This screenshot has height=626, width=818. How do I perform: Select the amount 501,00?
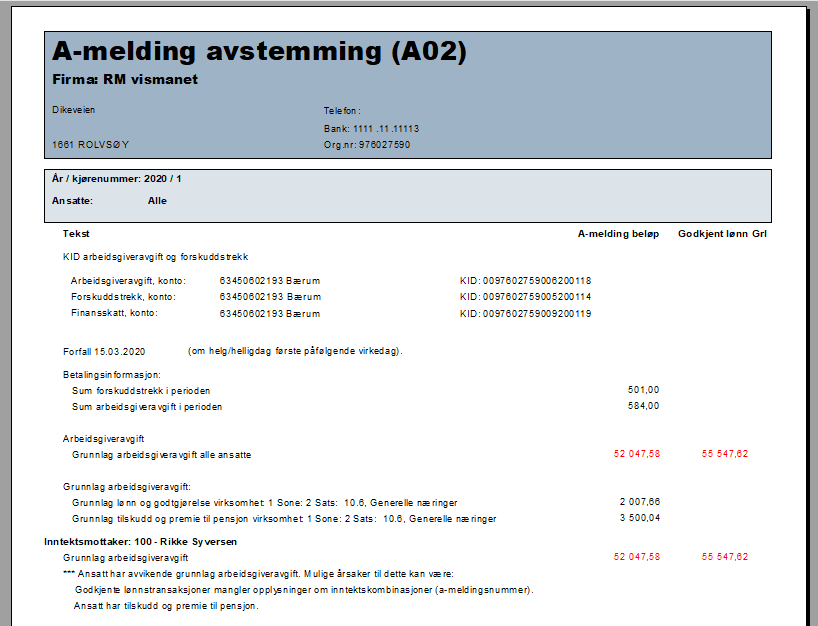[643, 390]
